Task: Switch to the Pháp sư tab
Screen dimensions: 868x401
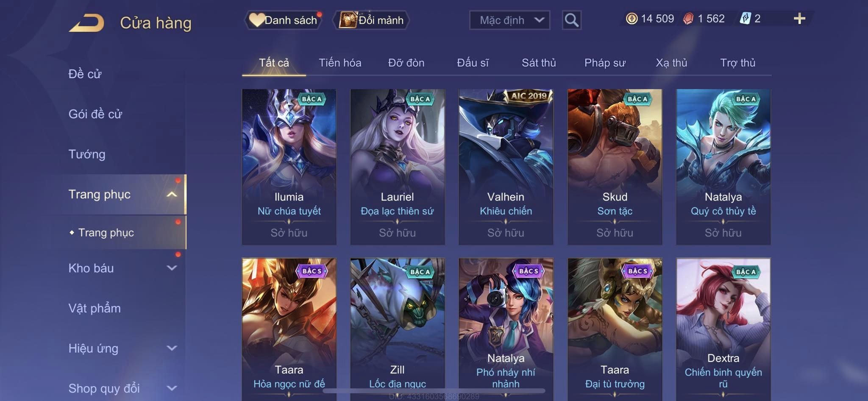Action: pos(605,63)
